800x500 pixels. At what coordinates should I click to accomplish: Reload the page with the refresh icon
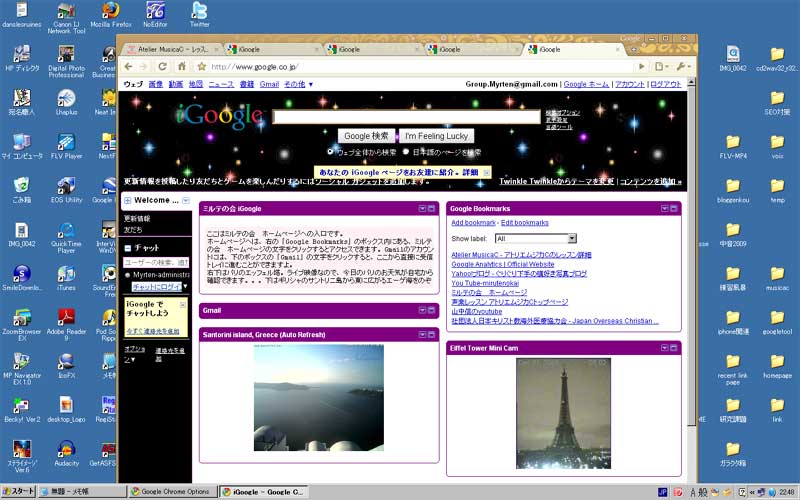point(163,66)
